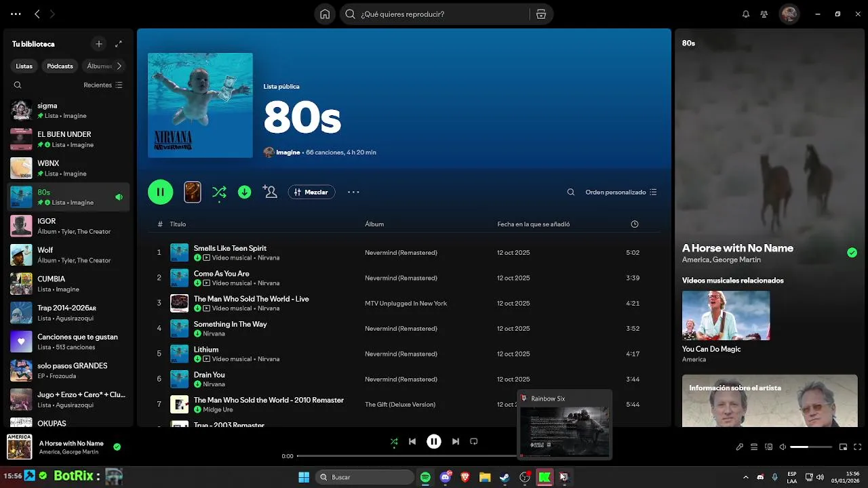This screenshot has width=868, height=488.
Task: Click the 80s playlist cover image
Action: click(x=200, y=105)
